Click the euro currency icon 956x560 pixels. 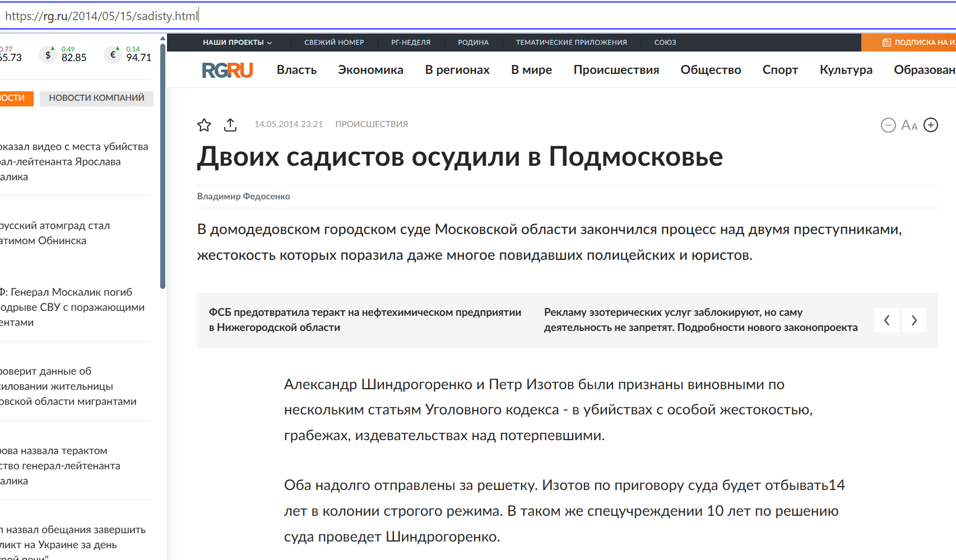pyautogui.click(x=113, y=55)
